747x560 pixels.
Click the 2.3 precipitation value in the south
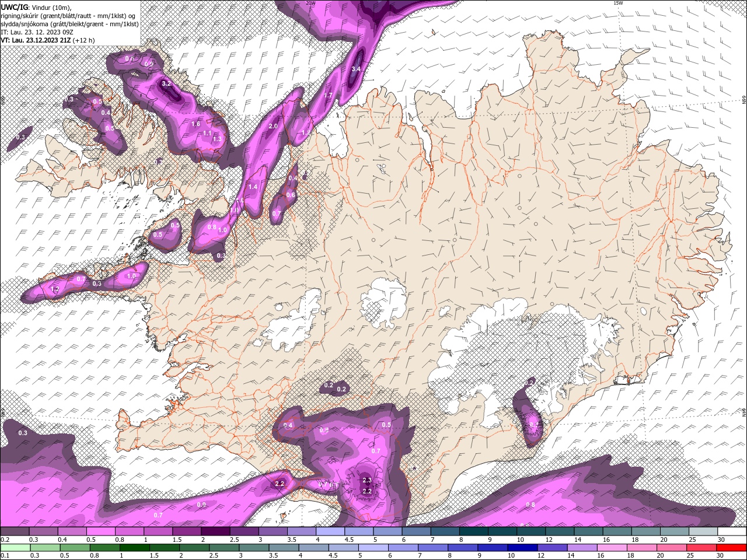point(367,481)
